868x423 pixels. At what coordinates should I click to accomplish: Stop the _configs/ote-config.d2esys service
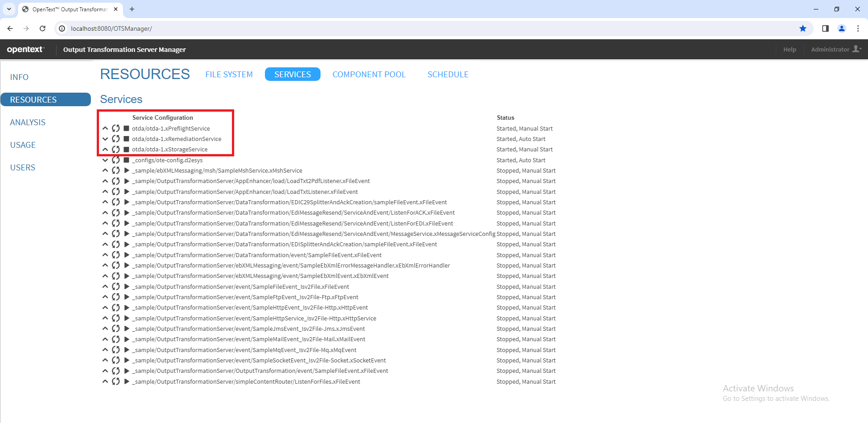[x=127, y=160]
